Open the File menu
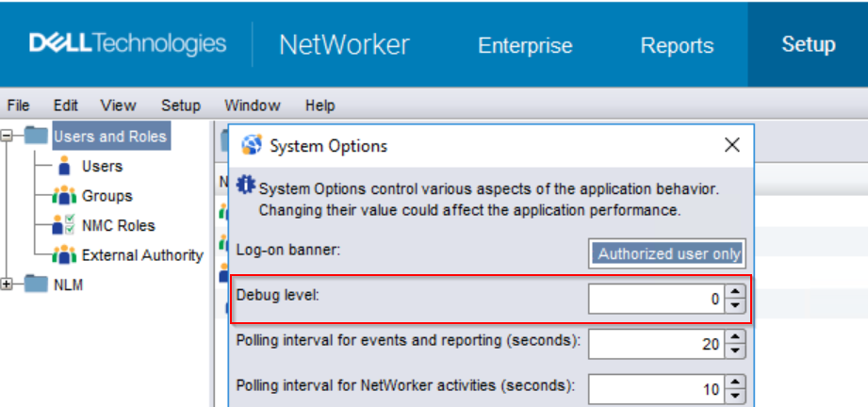Screen dimensions: 868x407 coord(19,106)
